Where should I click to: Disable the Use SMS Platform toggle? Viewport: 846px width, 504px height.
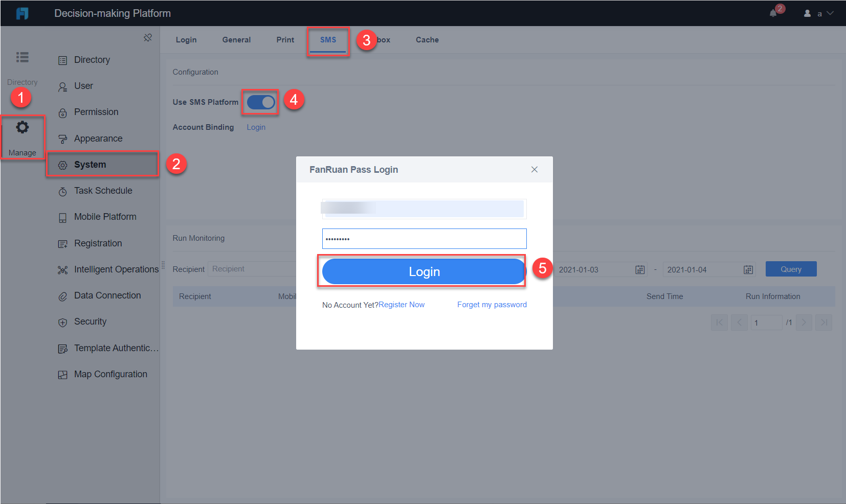[x=260, y=102]
